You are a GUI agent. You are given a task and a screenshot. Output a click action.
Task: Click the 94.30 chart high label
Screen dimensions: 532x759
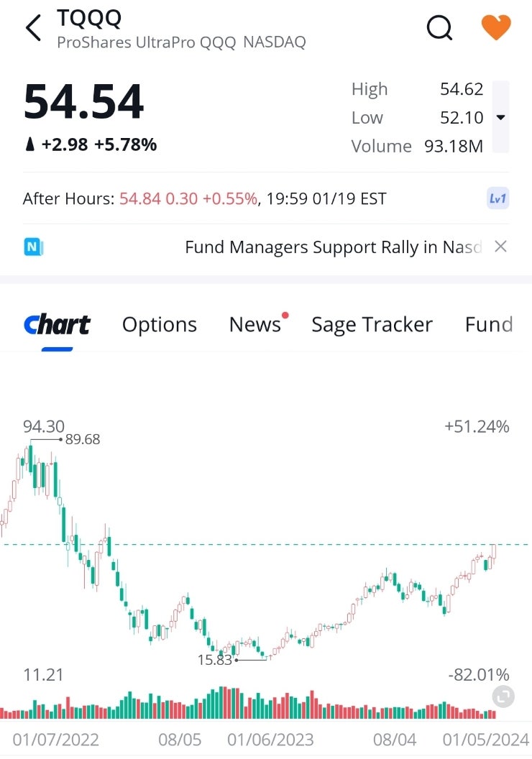pyautogui.click(x=44, y=427)
